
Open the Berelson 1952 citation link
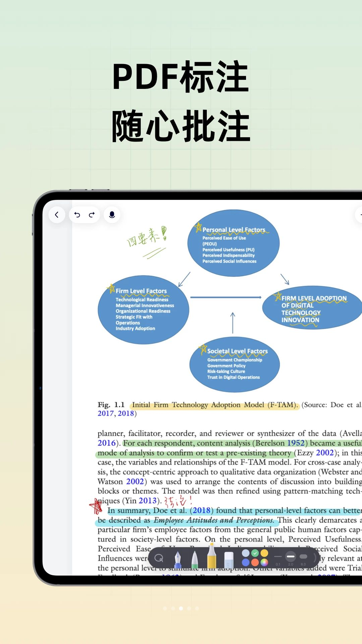(x=296, y=443)
